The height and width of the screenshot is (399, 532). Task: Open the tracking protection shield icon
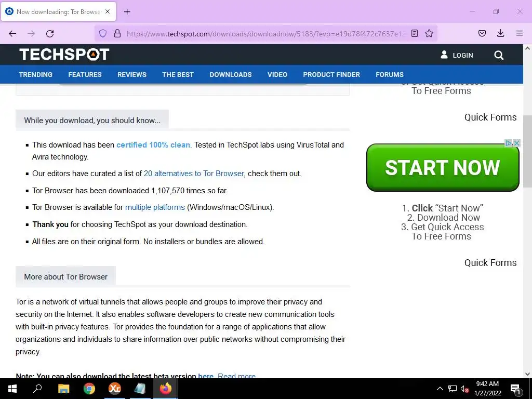point(103,33)
